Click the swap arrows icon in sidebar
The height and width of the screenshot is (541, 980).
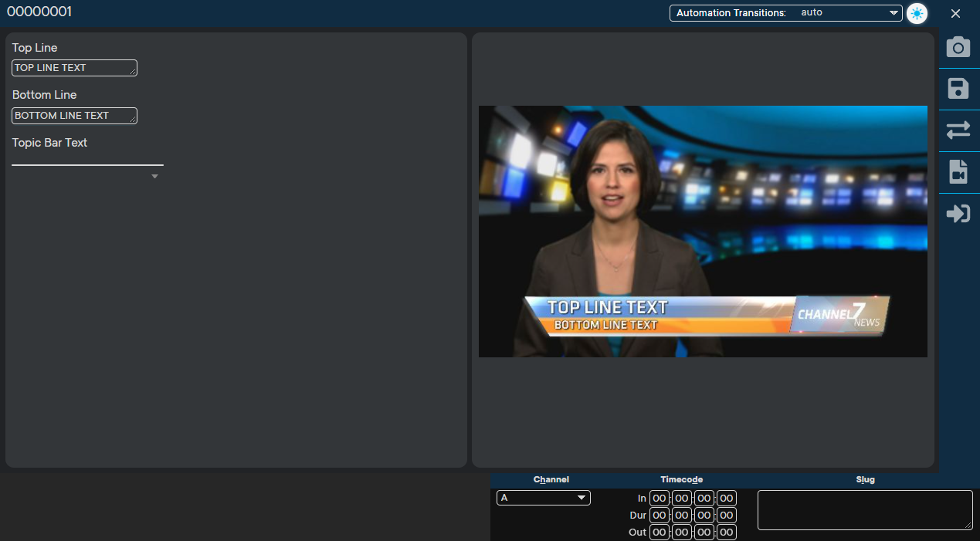tap(958, 130)
